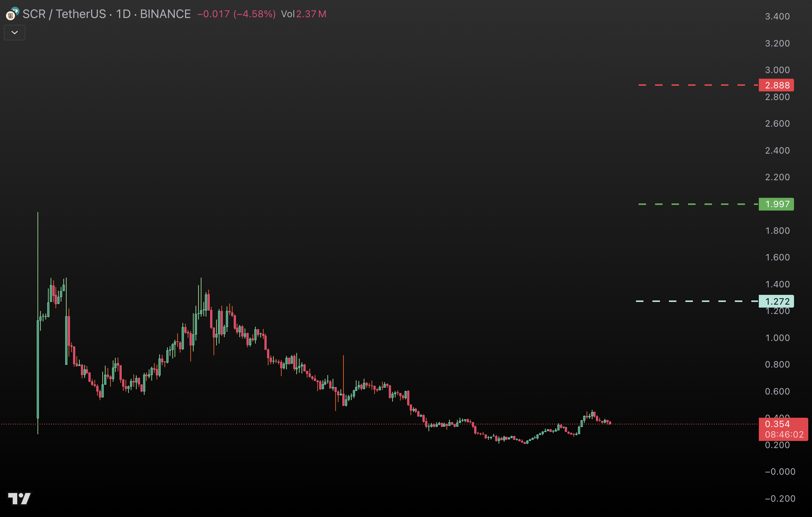Open the TradingView logo
Screen dimensions: 812x517
coord(19,498)
